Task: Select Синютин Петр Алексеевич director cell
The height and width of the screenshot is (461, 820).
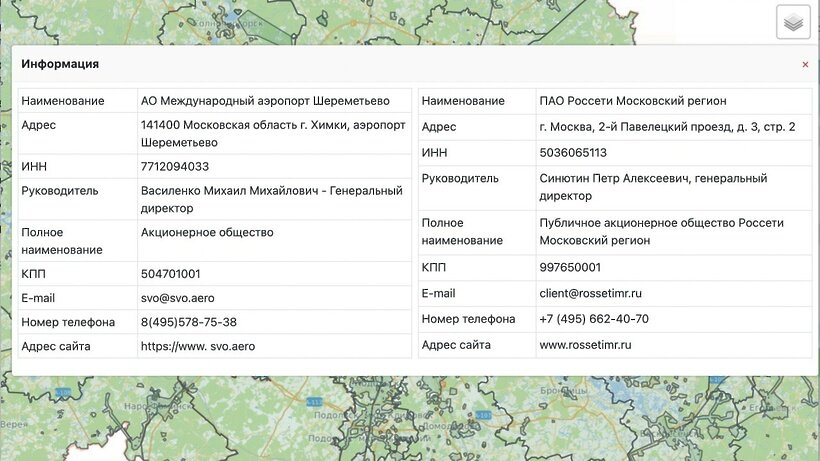Action: (674, 188)
